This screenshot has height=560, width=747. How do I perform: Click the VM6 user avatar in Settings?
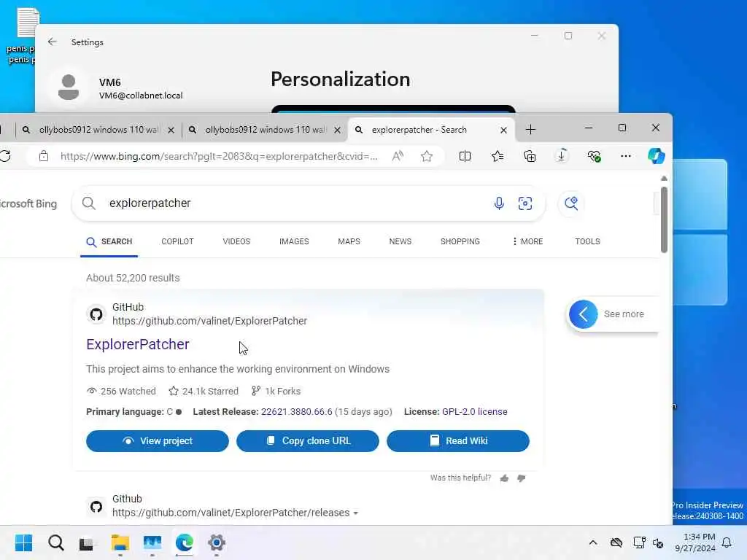click(x=69, y=87)
